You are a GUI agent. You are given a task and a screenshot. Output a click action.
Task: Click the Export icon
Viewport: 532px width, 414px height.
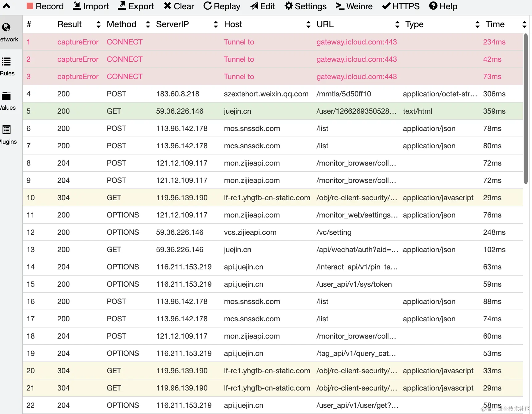pos(123,6)
